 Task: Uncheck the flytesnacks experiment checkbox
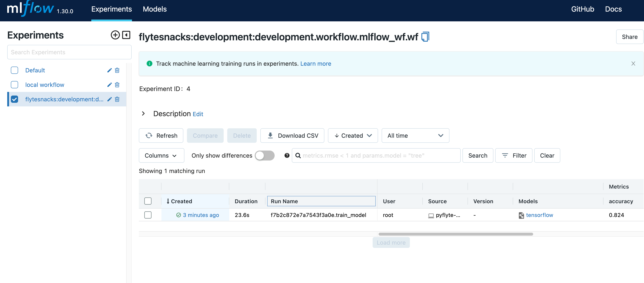pyautogui.click(x=14, y=99)
